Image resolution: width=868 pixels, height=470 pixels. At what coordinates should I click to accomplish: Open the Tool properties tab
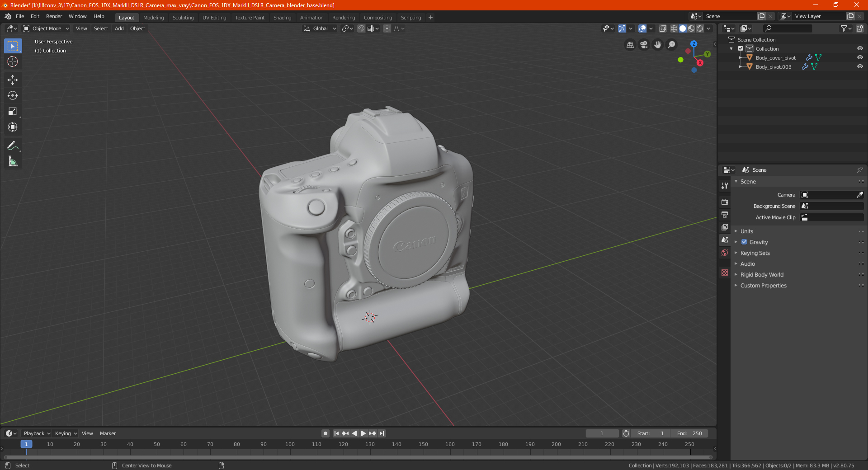(x=725, y=186)
